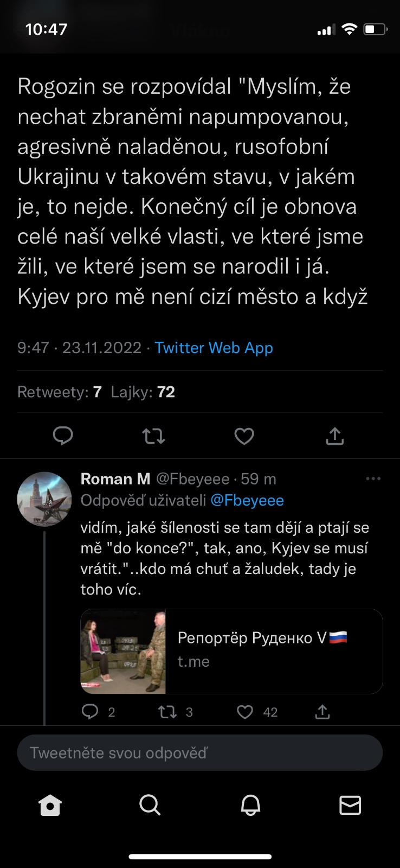
Task: Retweet the main tweet
Action: coord(153,436)
